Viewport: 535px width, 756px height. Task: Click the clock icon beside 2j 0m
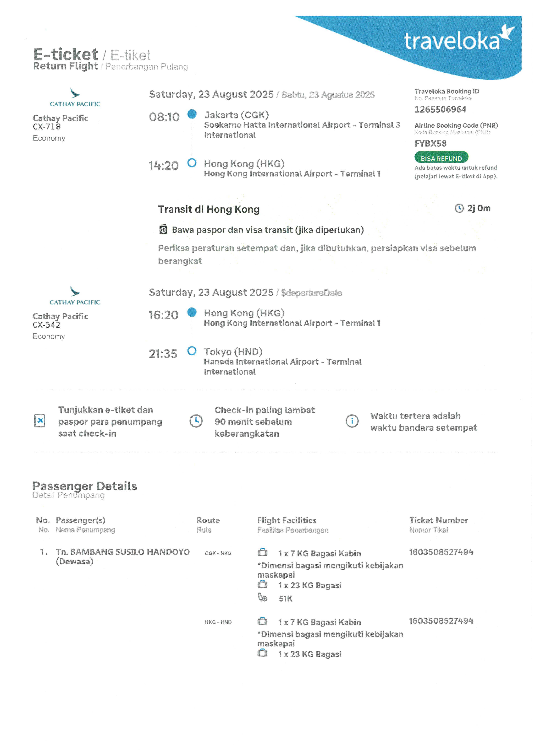[459, 208]
